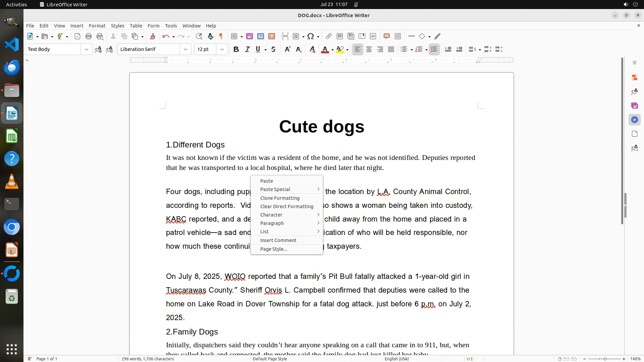Open the font size dropdown
Screen dimensions: 644x362
pos(222,49)
